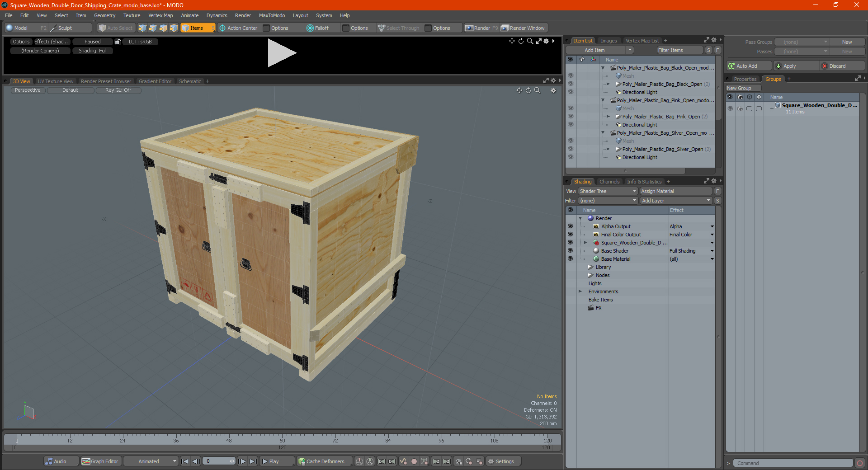Click the Render Window icon button
This screenshot has height=470, width=868.
505,28
